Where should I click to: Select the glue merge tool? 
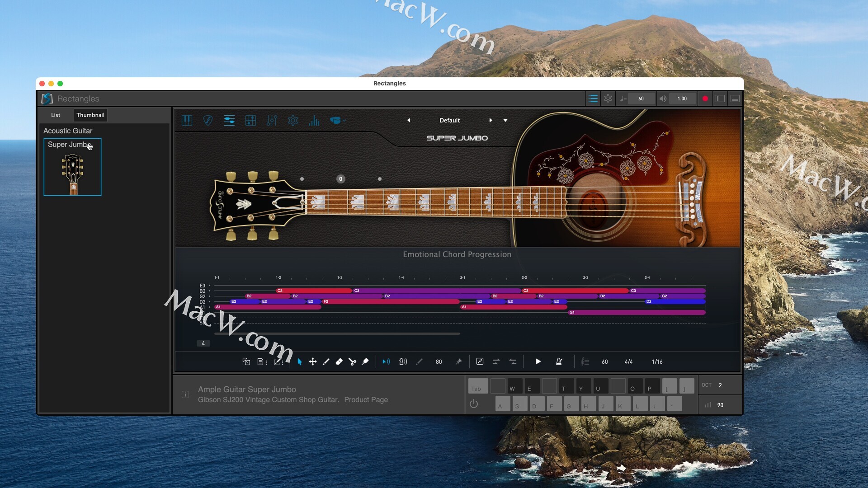click(x=365, y=361)
